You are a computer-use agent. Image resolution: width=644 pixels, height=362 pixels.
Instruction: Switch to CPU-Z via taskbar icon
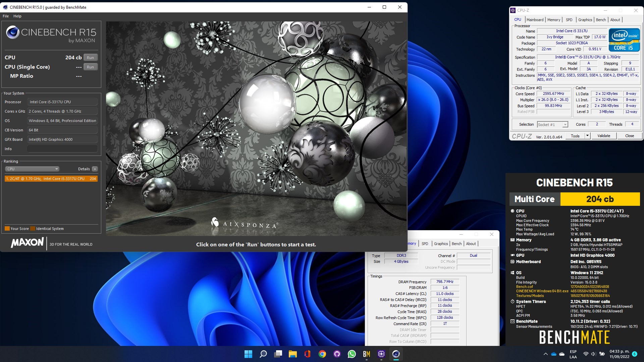click(381, 354)
